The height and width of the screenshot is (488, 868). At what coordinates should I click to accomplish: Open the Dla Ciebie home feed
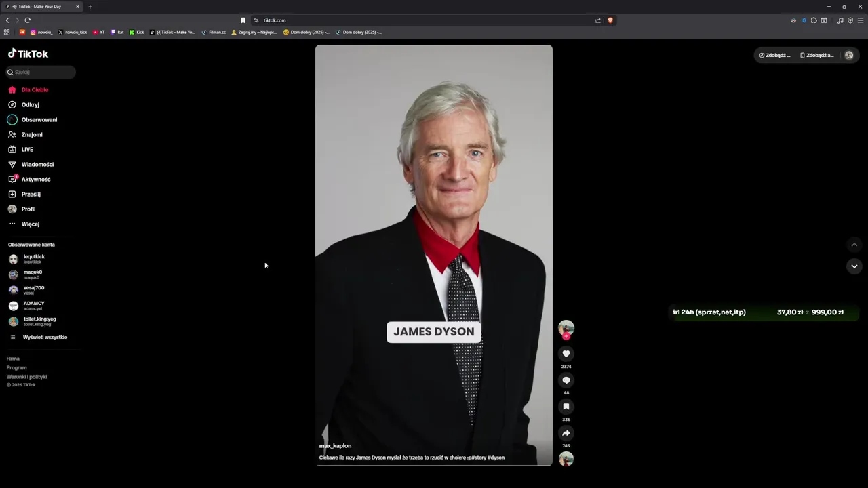(x=28, y=89)
